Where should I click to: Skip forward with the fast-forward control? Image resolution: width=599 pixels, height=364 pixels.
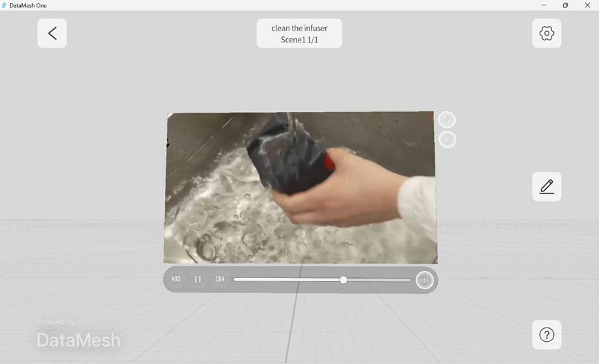[220, 279]
